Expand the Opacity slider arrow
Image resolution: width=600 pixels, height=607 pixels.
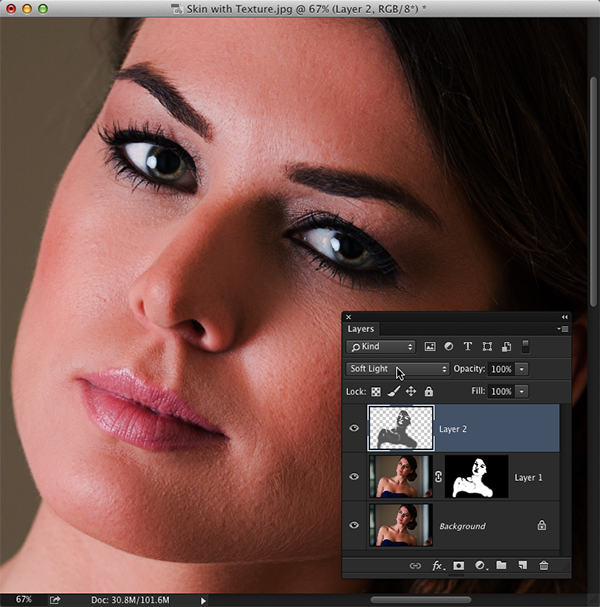coord(523,369)
